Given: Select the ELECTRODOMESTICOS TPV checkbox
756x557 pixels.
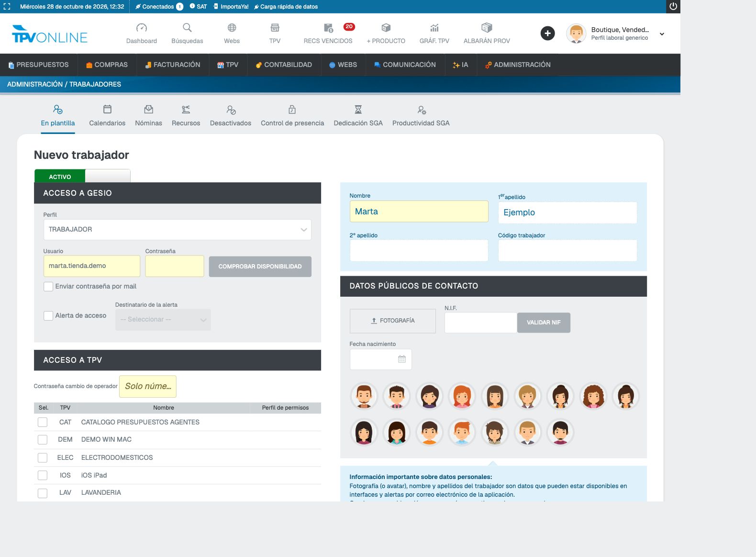Looking at the screenshot, I should [x=43, y=458].
